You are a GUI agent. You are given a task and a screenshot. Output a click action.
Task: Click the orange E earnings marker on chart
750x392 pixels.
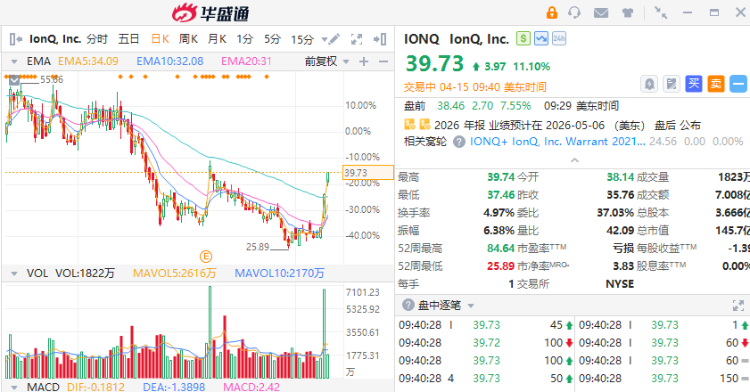tap(206, 257)
